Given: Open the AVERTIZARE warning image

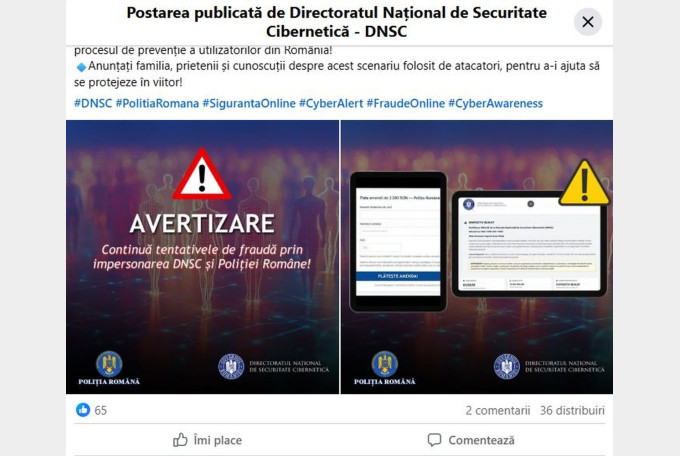Looking at the screenshot, I should click(x=203, y=257).
